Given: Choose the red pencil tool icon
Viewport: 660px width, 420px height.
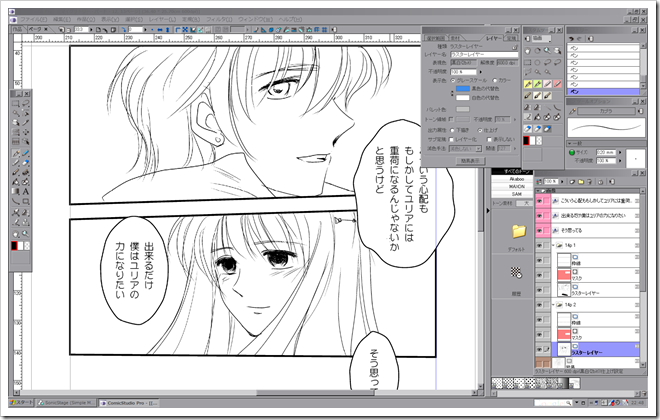Looking at the screenshot, I should [558, 84].
